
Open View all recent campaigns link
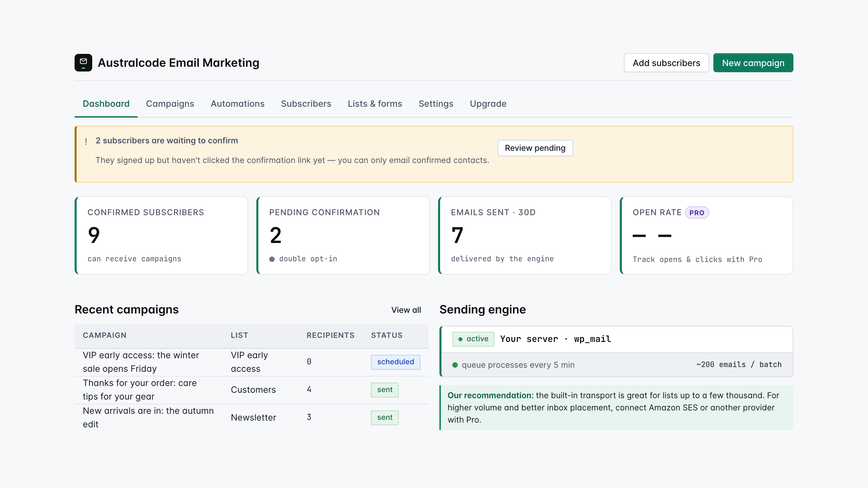[x=406, y=310]
